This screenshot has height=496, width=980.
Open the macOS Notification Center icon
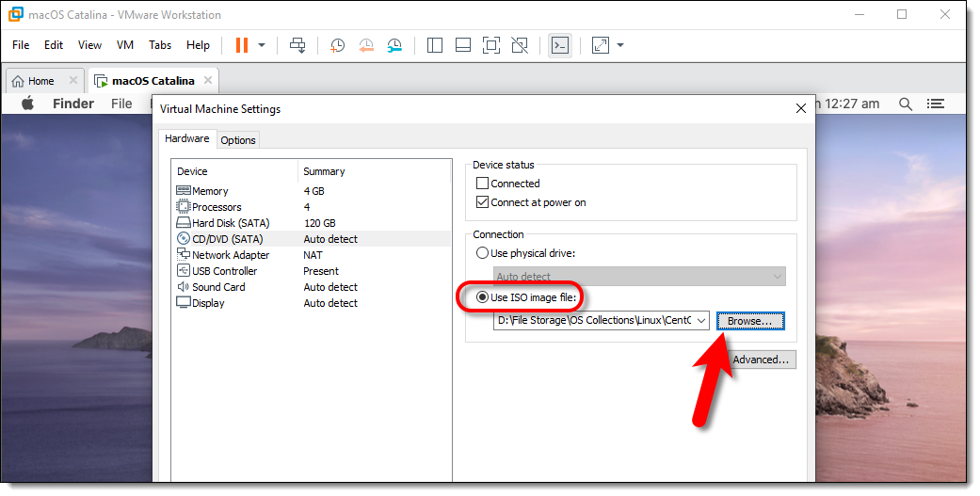click(936, 104)
